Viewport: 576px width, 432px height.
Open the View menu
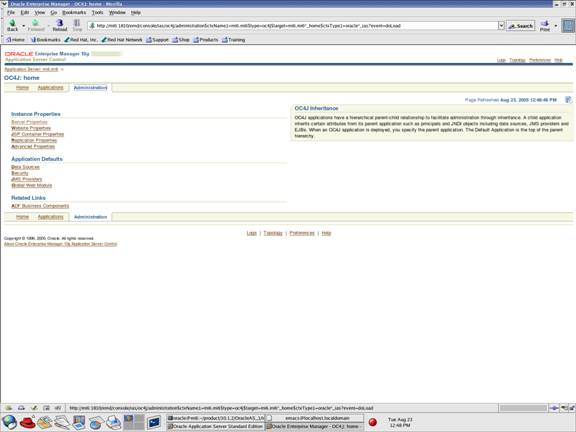click(40, 12)
